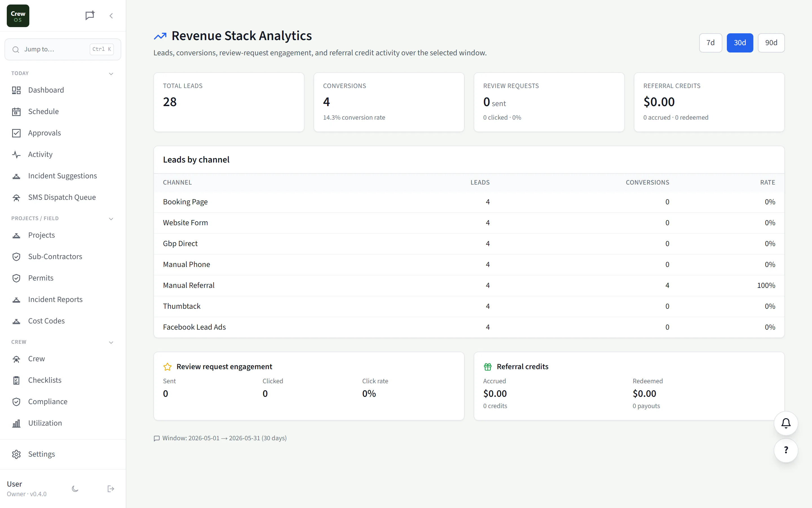Click the Activity pulse icon

(16, 155)
